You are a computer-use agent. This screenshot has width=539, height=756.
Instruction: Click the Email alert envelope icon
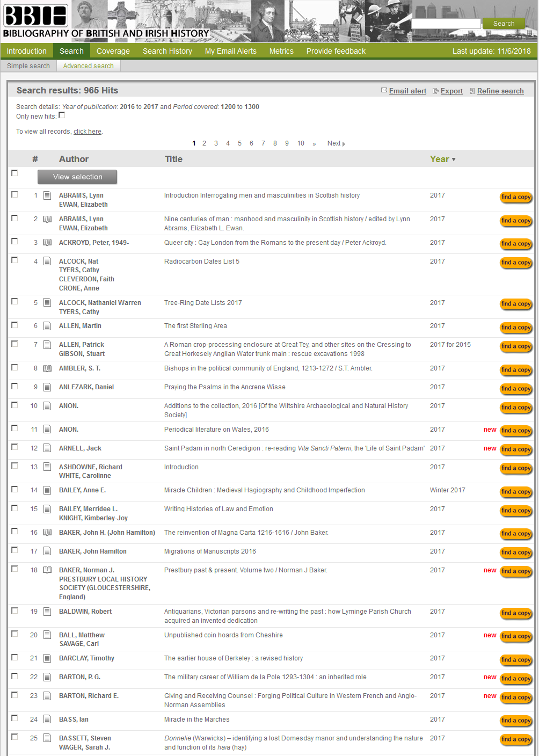point(384,91)
